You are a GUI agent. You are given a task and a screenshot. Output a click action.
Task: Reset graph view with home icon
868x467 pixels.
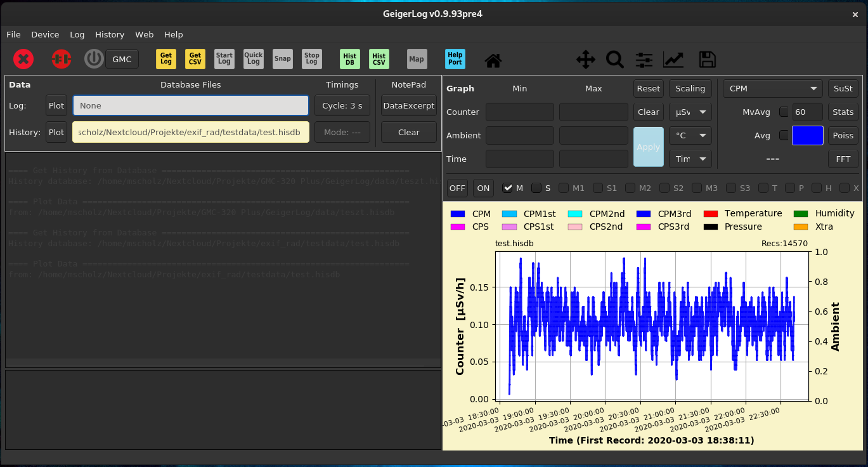(493, 60)
